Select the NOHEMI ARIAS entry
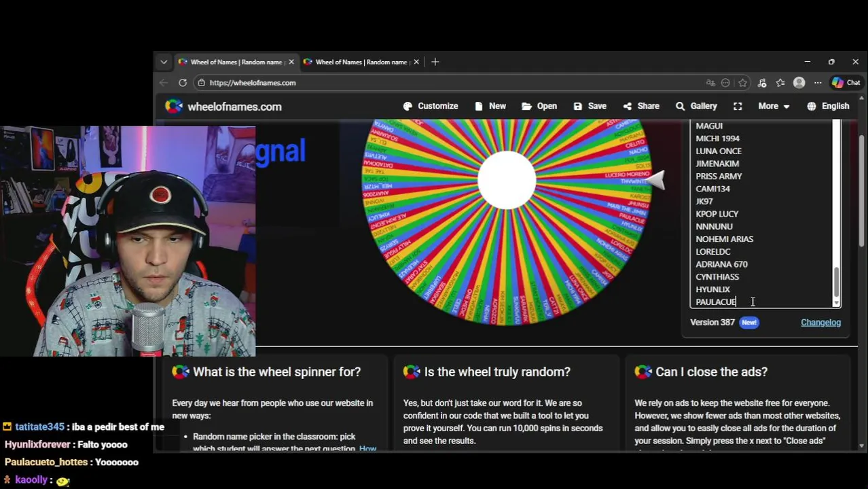 (x=724, y=239)
